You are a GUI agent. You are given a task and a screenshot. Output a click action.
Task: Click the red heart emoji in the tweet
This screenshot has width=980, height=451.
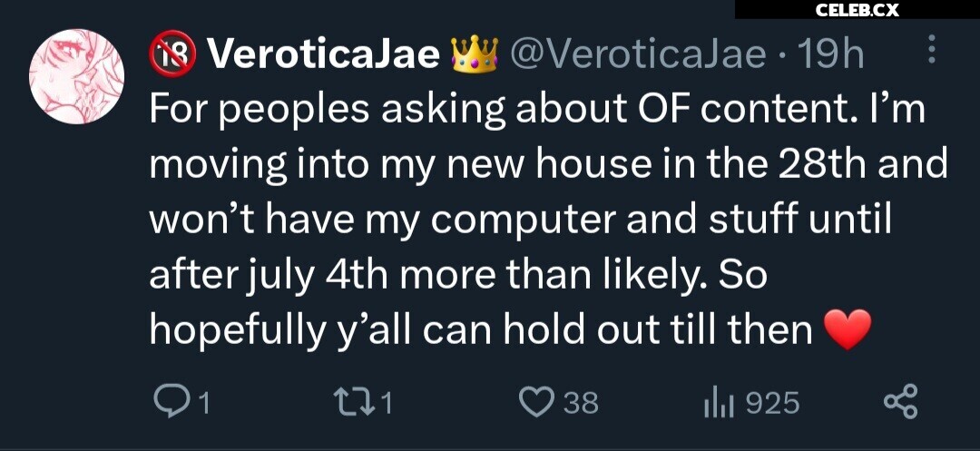(x=847, y=328)
